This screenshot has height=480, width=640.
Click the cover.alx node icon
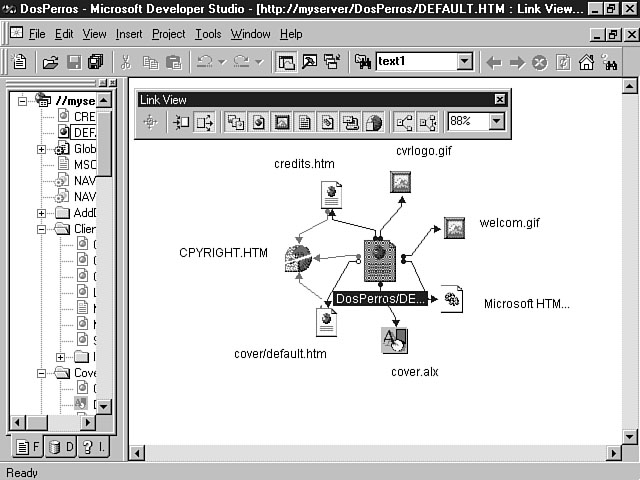394,341
